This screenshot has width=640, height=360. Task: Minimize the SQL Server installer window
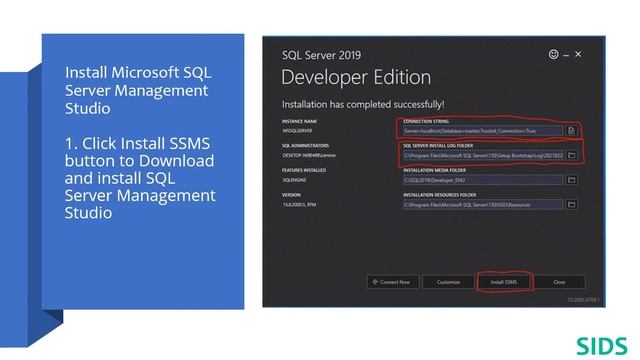tap(566, 55)
